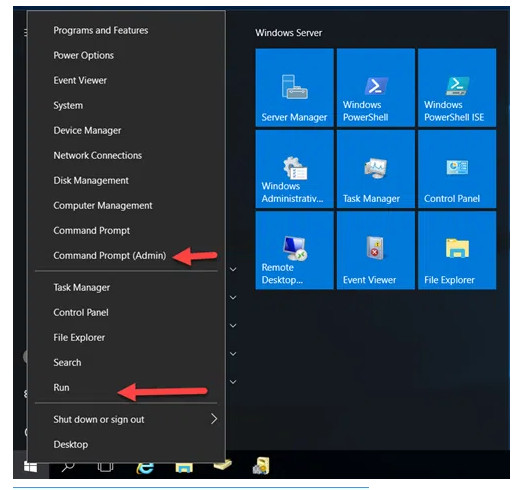Expand the first chevron beside Command Prompt (Admin)
Viewport: 521px width, 490px height.
point(233,269)
